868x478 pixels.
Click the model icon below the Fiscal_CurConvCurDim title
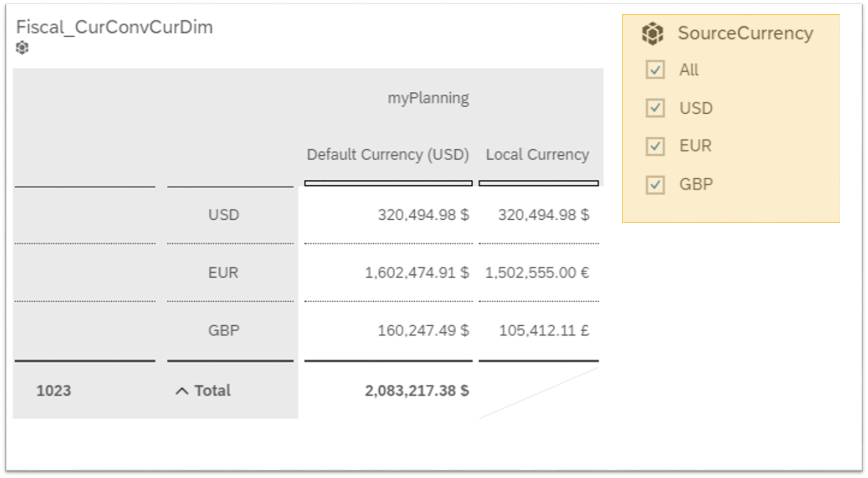pos(22,48)
